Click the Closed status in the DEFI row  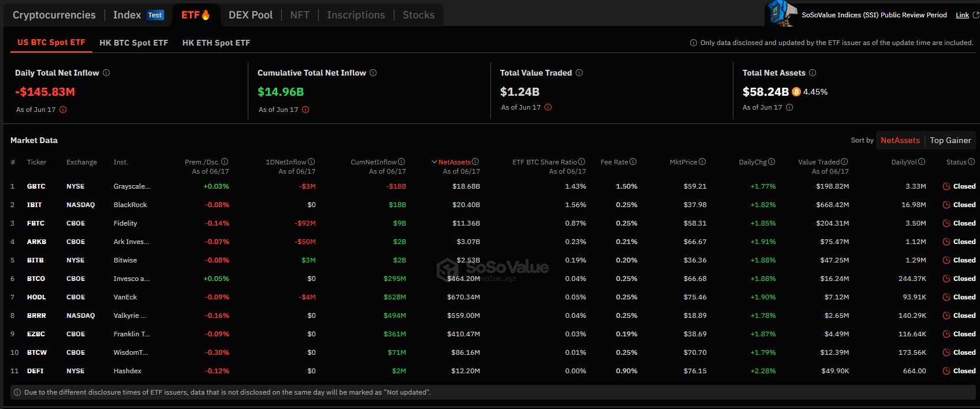click(964, 371)
